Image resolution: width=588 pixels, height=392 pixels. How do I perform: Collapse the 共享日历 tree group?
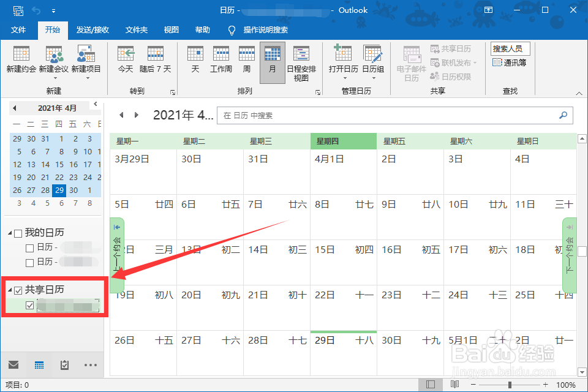click(x=10, y=290)
